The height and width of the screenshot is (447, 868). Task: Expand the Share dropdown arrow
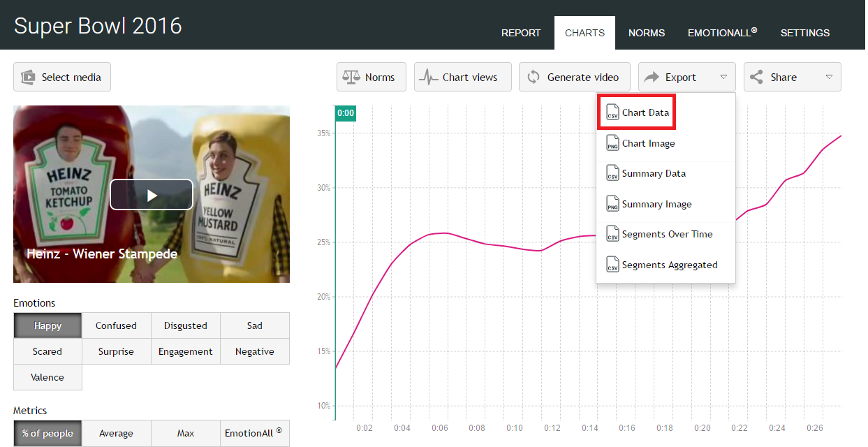pyautogui.click(x=829, y=78)
